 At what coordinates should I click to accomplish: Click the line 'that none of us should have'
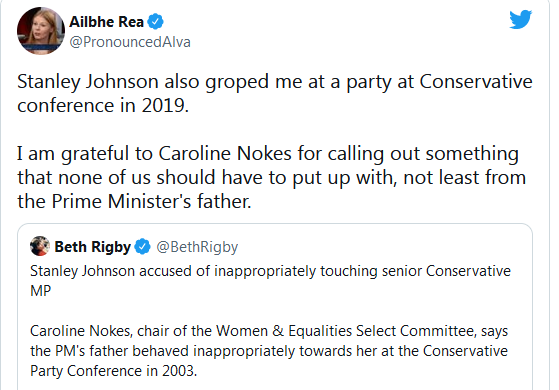tap(271, 178)
